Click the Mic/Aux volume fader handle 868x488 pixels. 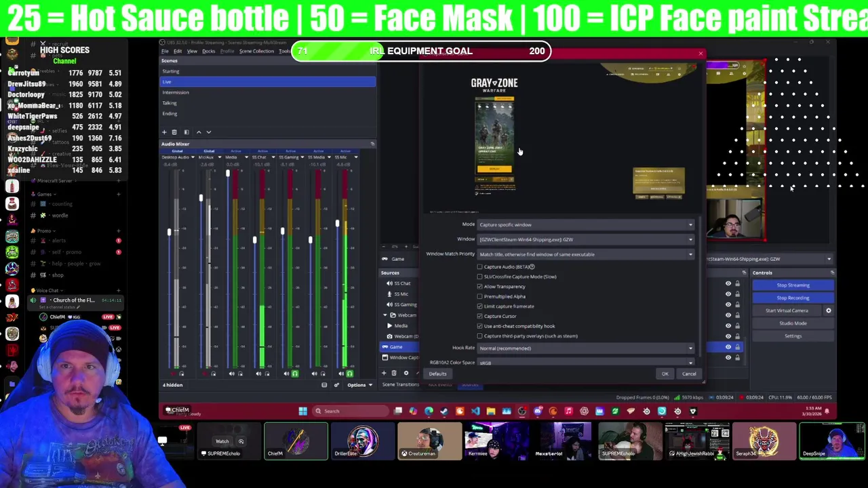[x=200, y=198]
